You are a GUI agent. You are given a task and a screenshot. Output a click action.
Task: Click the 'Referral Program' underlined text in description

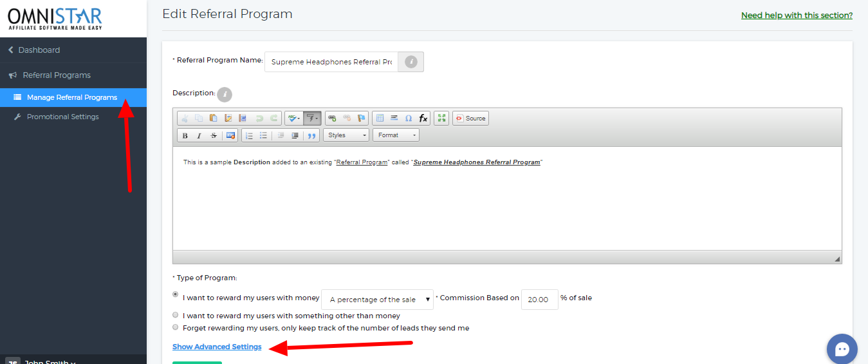(x=362, y=162)
